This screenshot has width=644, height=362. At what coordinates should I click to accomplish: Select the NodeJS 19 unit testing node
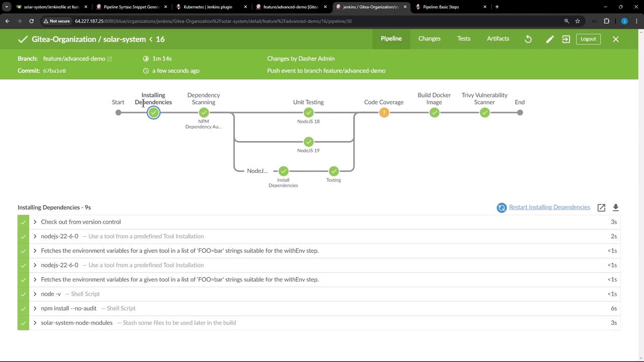[x=308, y=142]
